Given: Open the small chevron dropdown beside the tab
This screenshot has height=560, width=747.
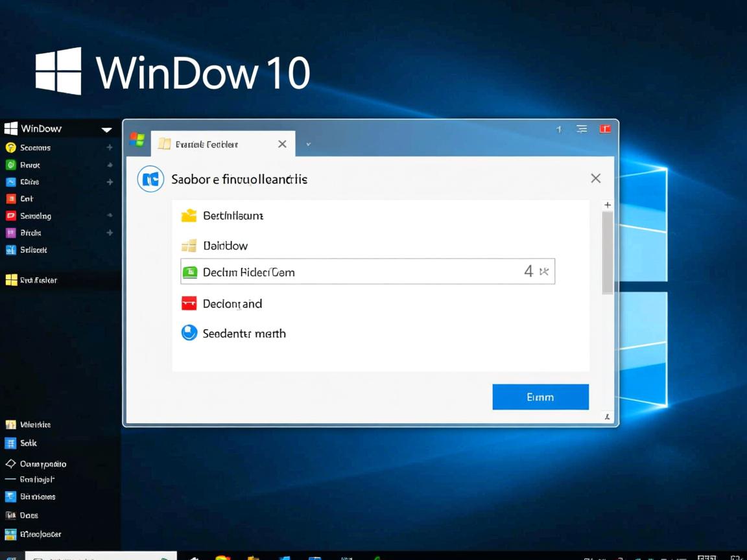Looking at the screenshot, I should point(308,143).
